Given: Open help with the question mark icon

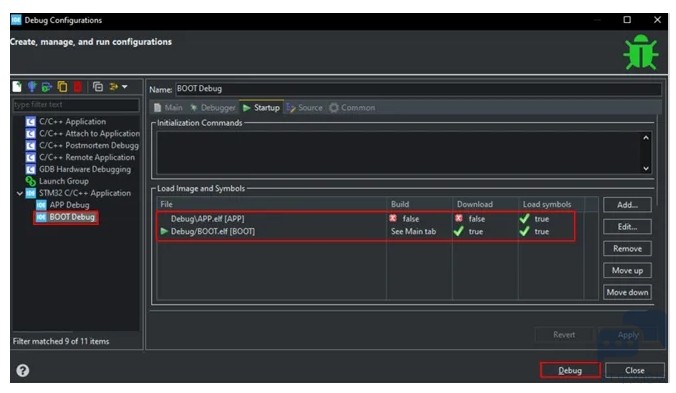Looking at the screenshot, I should click(x=23, y=371).
